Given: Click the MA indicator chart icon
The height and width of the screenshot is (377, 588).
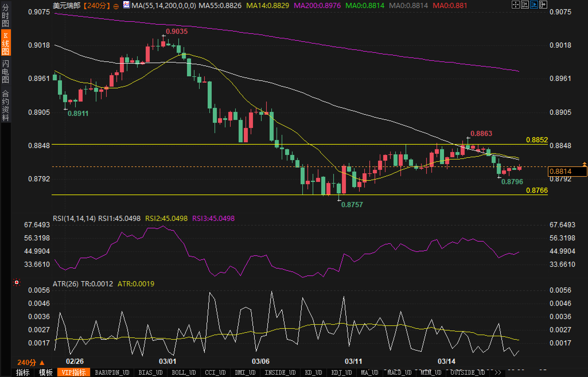Looking at the screenshot, I should [126, 5].
